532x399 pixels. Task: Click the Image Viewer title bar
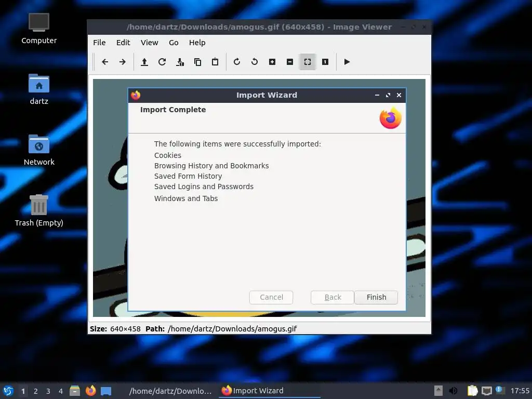click(259, 27)
